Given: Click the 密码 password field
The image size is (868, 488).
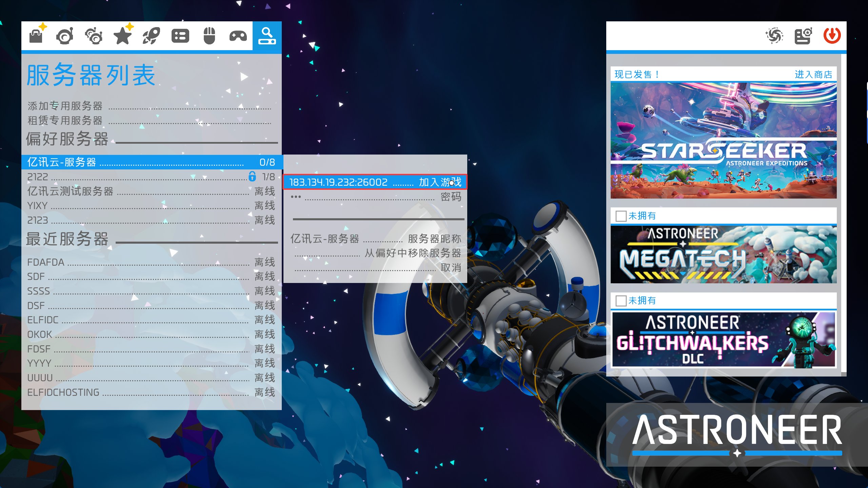Looking at the screenshot, I should pos(375,197).
